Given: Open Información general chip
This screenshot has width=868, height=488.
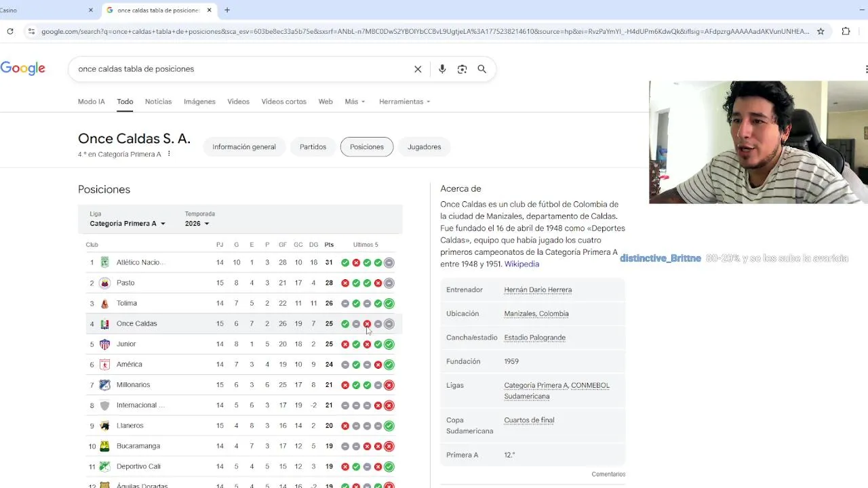Looking at the screenshot, I should tap(244, 147).
